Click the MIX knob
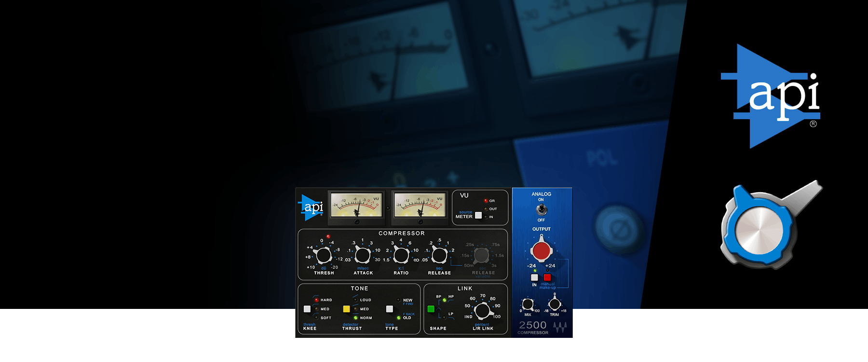The height and width of the screenshot is (362, 868). [x=528, y=304]
